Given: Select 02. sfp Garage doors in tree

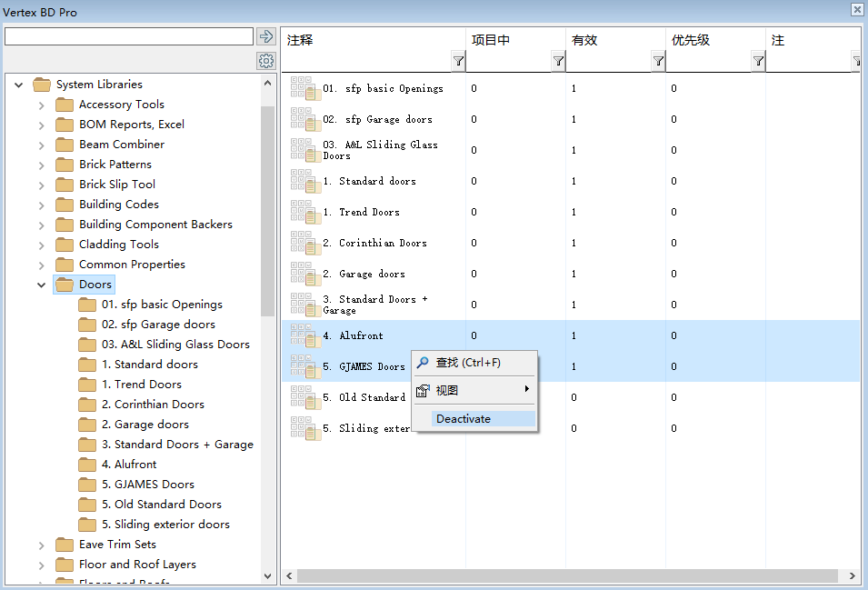Looking at the screenshot, I should point(158,325).
